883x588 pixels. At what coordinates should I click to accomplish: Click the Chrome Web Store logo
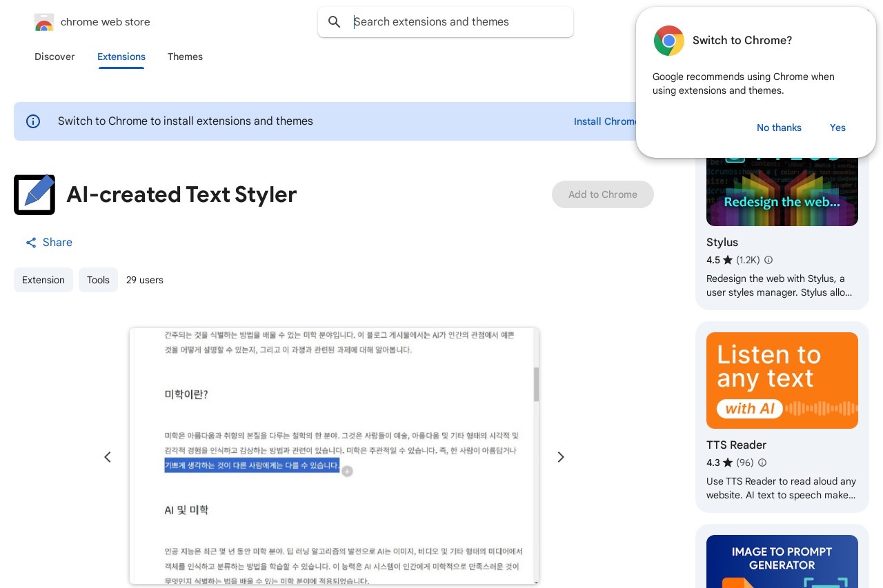(x=44, y=22)
